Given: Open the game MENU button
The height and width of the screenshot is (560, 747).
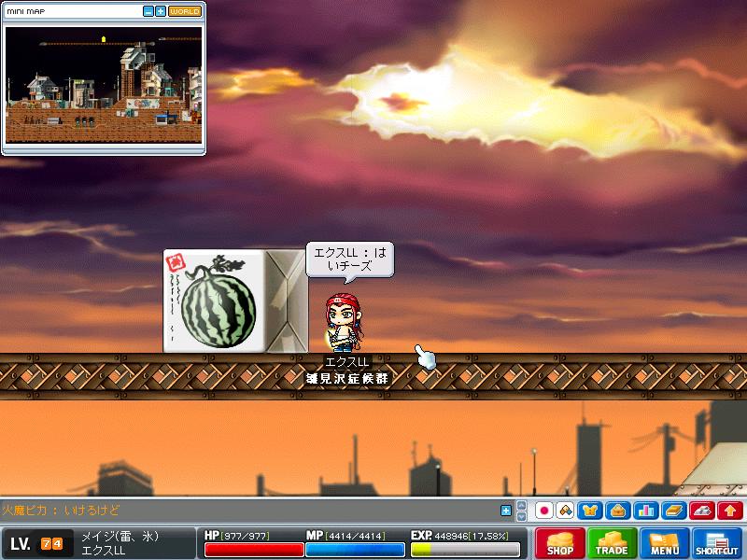Looking at the screenshot, I should point(664,543).
